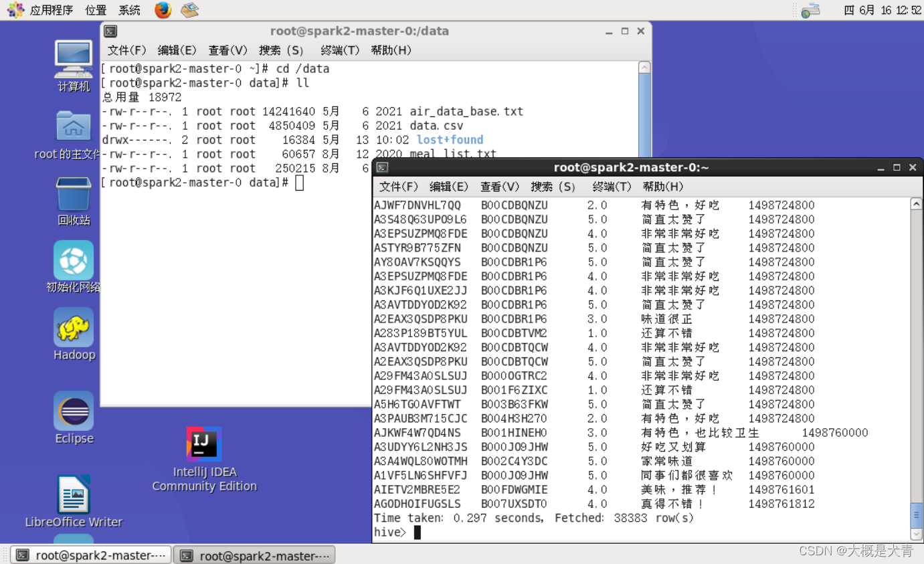Open View (查看) menu in /data terminal

point(228,50)
